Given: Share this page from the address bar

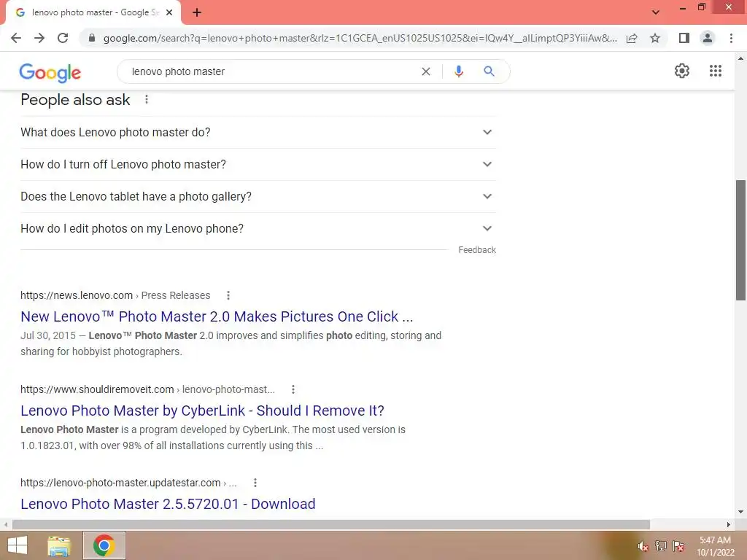Looking at the screenshot, I should coord(632,38).
